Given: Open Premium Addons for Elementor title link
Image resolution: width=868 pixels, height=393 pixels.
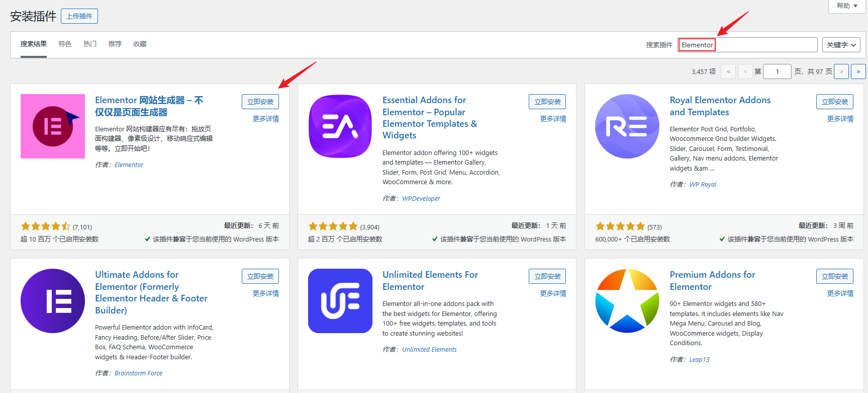Looking at the screenshot, I should [712, 281].
